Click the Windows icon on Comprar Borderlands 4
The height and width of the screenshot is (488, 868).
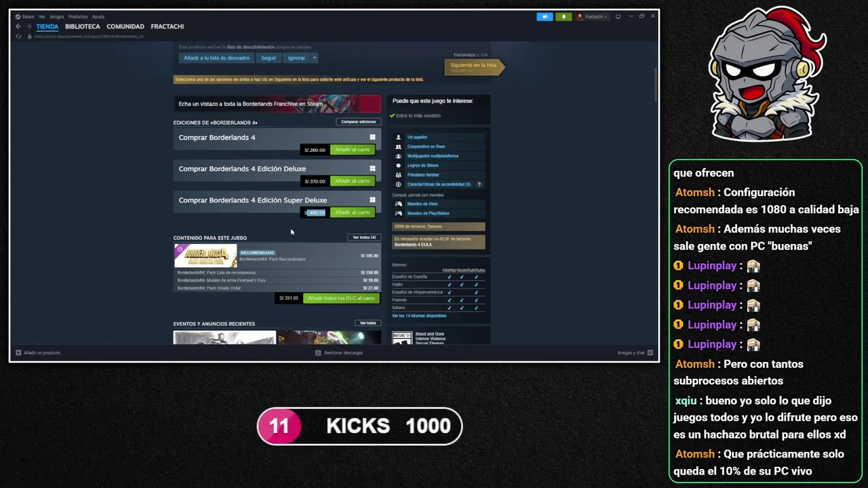click(x=372, y=138)
